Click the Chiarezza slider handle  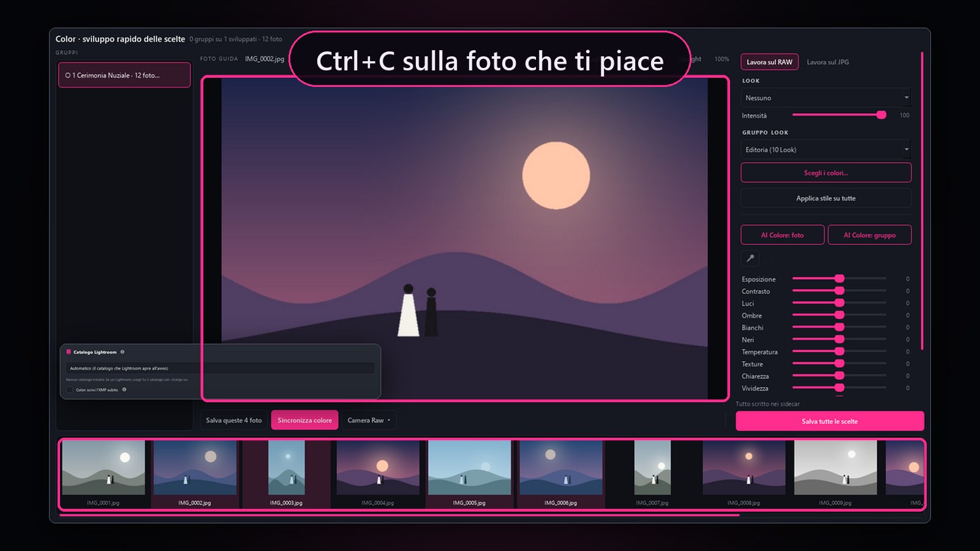click(x=839, y=376)
